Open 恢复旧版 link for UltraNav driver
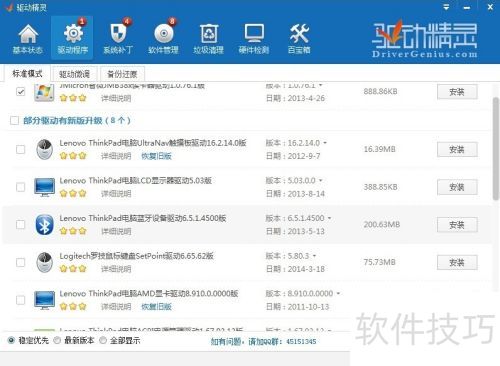 156,156
